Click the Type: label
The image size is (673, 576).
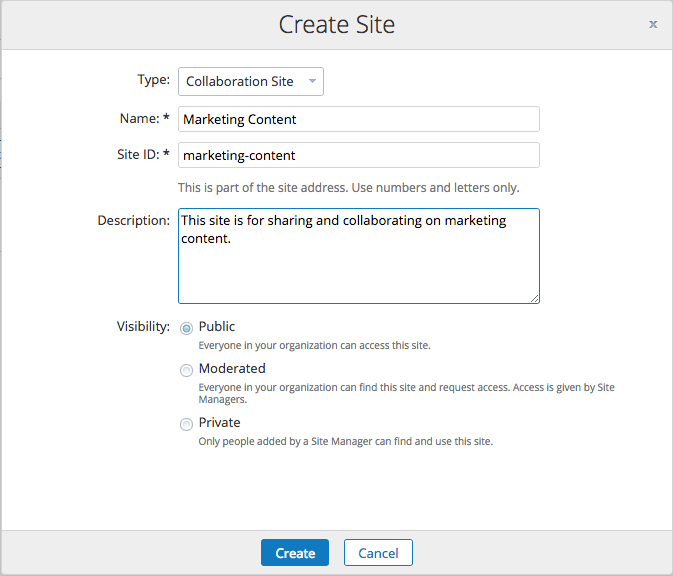(154, 80)
